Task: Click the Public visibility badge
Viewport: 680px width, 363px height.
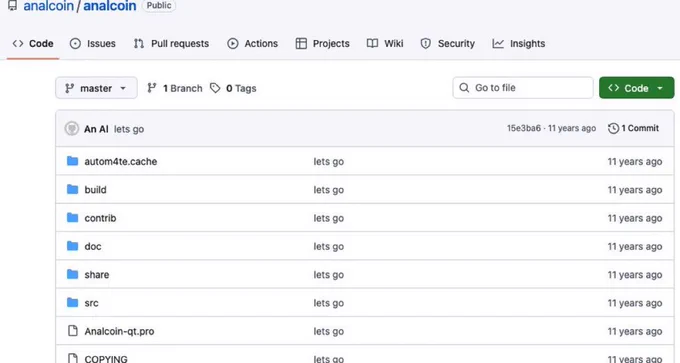Action: point(159,6)
